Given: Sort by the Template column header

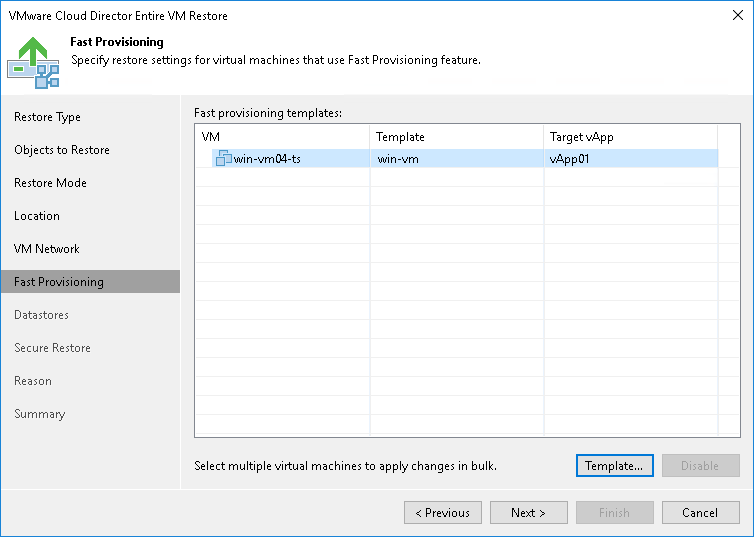Looking at the screenshot, I should tap(456, 137).
